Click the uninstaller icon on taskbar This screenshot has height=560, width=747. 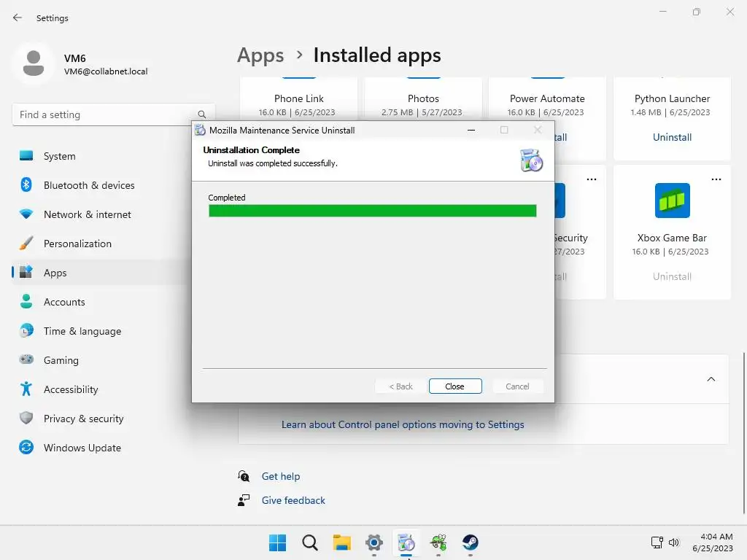pos(406,542)
